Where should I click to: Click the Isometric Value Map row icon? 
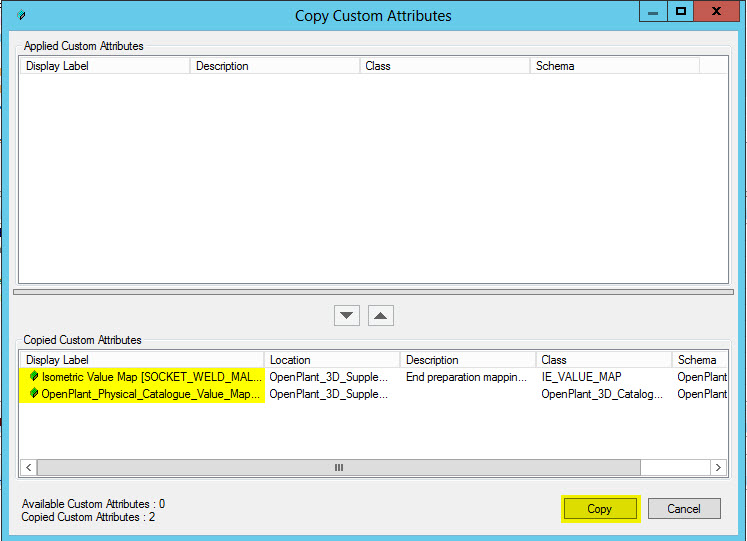tap(34, 377)
